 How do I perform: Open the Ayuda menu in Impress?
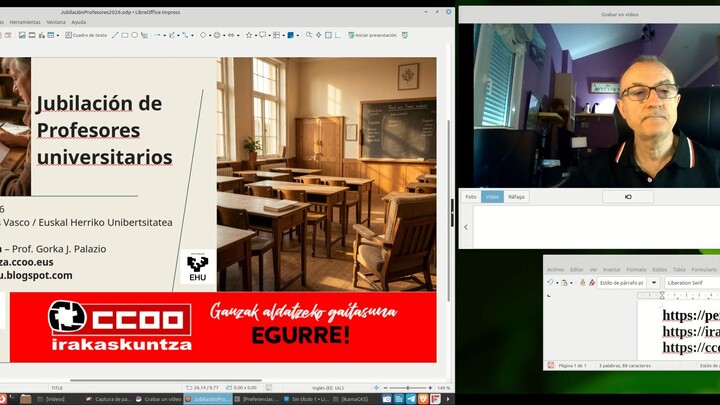click(x=79, y=22)
